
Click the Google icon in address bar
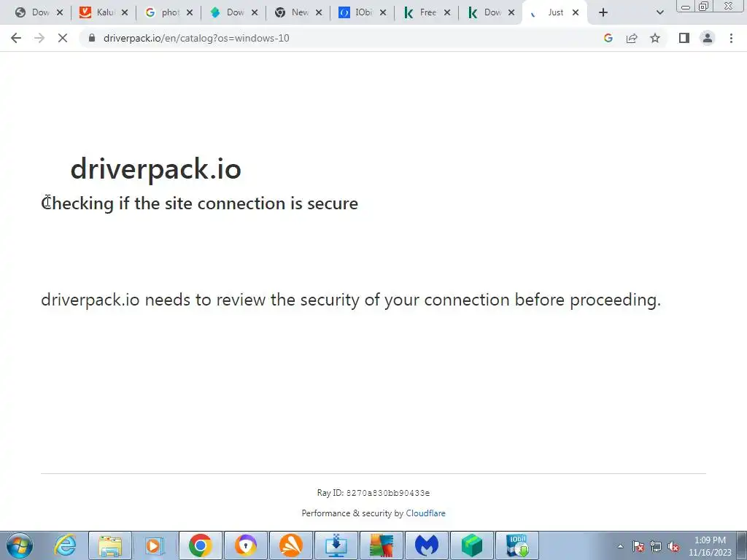(608, 38)
